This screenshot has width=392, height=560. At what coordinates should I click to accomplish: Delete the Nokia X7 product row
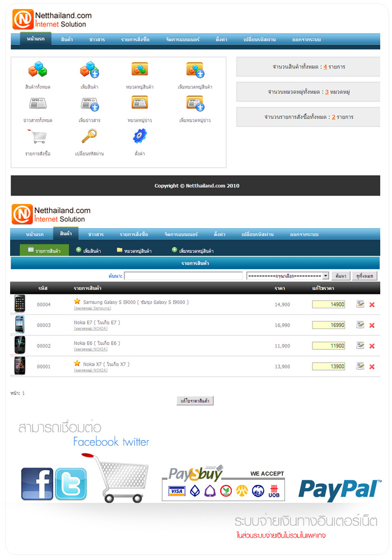[372, 367]
